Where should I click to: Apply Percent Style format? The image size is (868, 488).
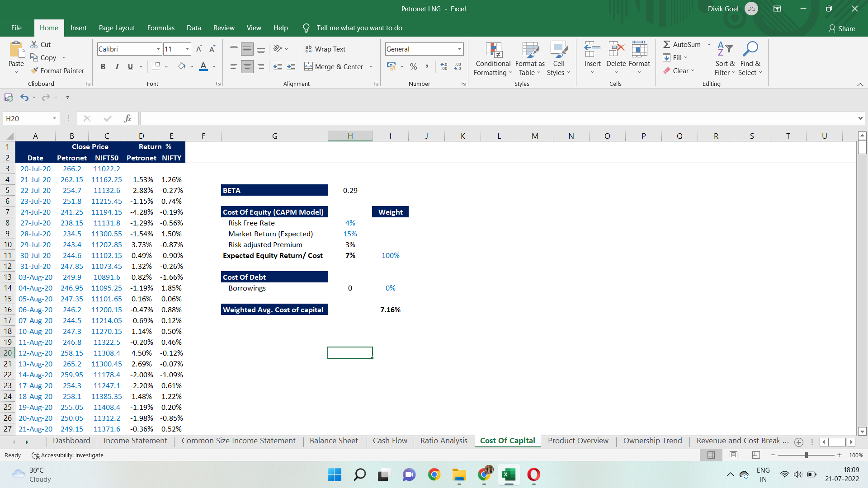point(413,66)
